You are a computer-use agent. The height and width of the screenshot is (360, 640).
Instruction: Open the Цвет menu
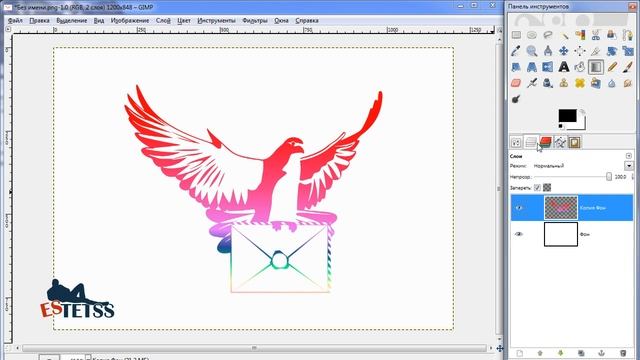[x=184, y=20]
